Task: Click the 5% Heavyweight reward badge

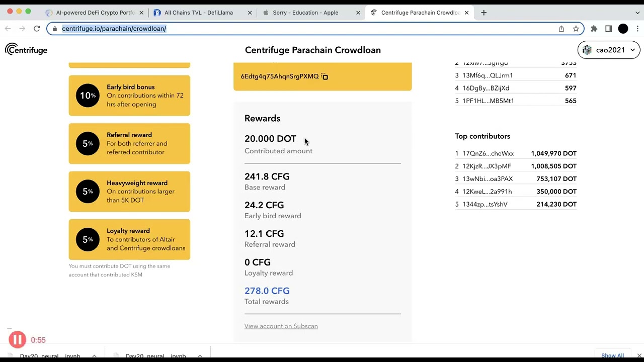Action: pyautogui.click(x=88, y=192)
